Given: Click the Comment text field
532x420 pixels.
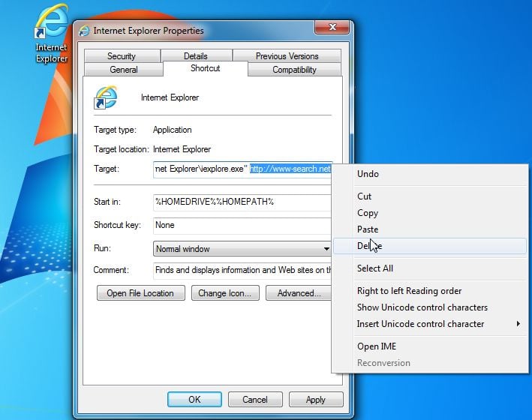Looking at the screenshot, I should pos(242,271).
